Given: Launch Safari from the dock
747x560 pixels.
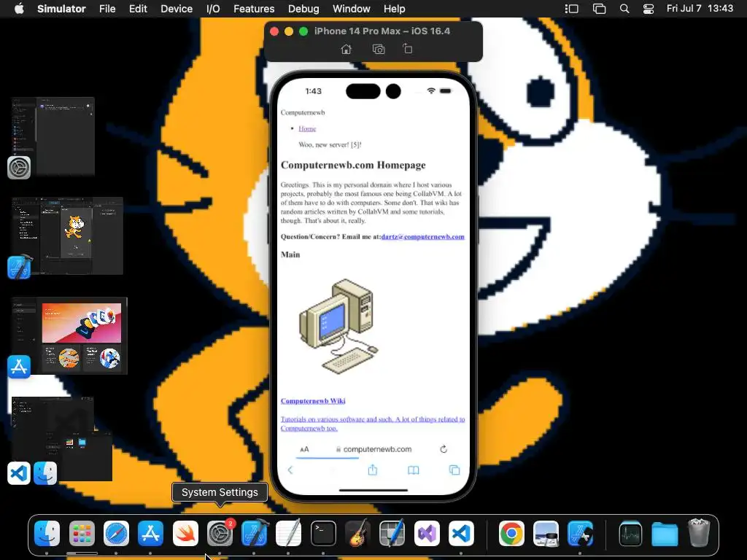Looking at the screenshot, I should 116,533.
